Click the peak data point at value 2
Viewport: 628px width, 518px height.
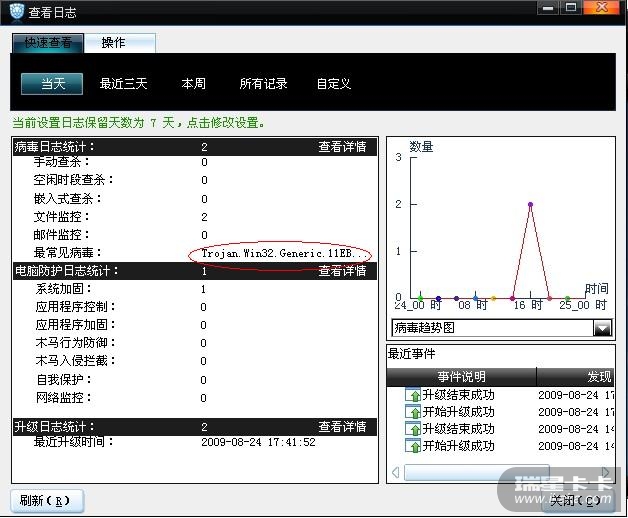[530, 204]
